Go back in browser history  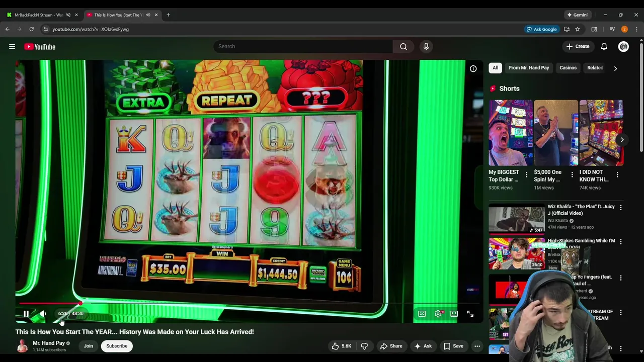8,29
